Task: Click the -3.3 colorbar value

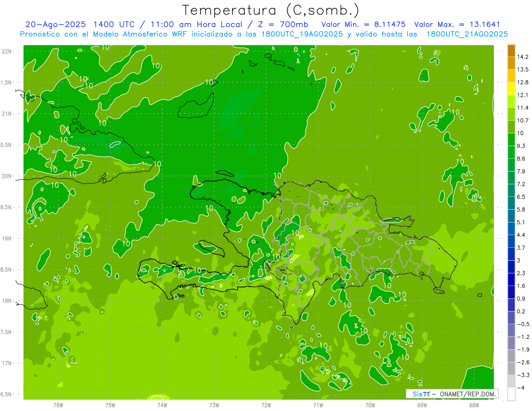Action: point(523,375)
